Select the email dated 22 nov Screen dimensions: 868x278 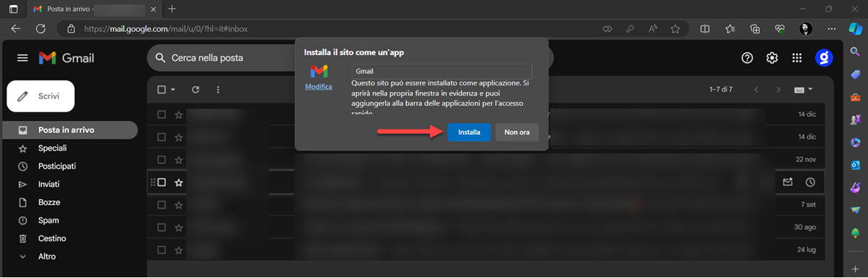coord(162,160)
